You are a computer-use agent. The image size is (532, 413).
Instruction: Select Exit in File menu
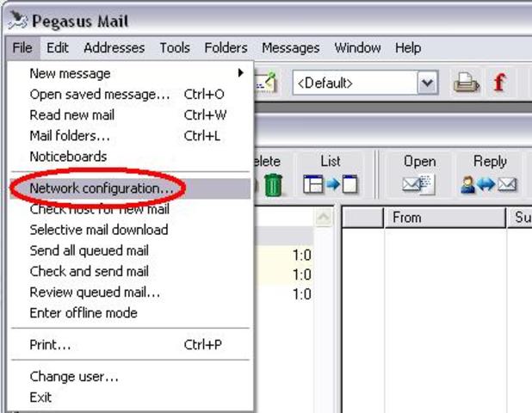(x=130, y=398)
